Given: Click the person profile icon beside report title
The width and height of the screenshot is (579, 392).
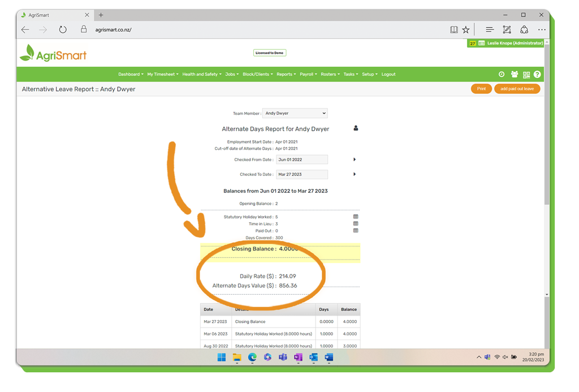Looking at the screenshot, I should tap(356, 128).
